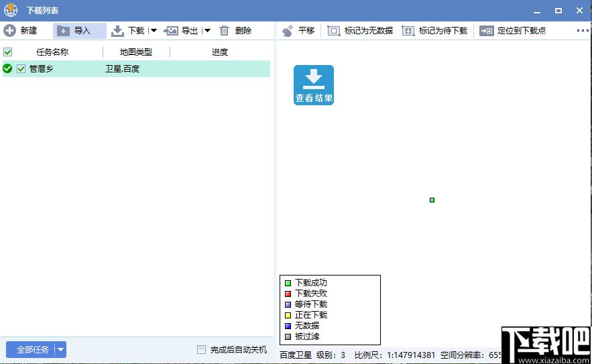Expand the 导出 dropdown arrow
This screenshot has height=364, width=592.
click(207, 31)
